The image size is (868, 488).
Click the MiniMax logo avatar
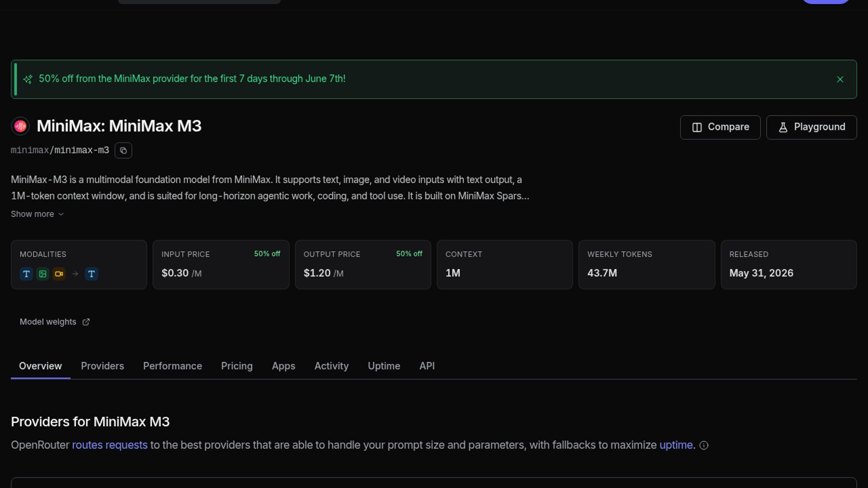20,126
